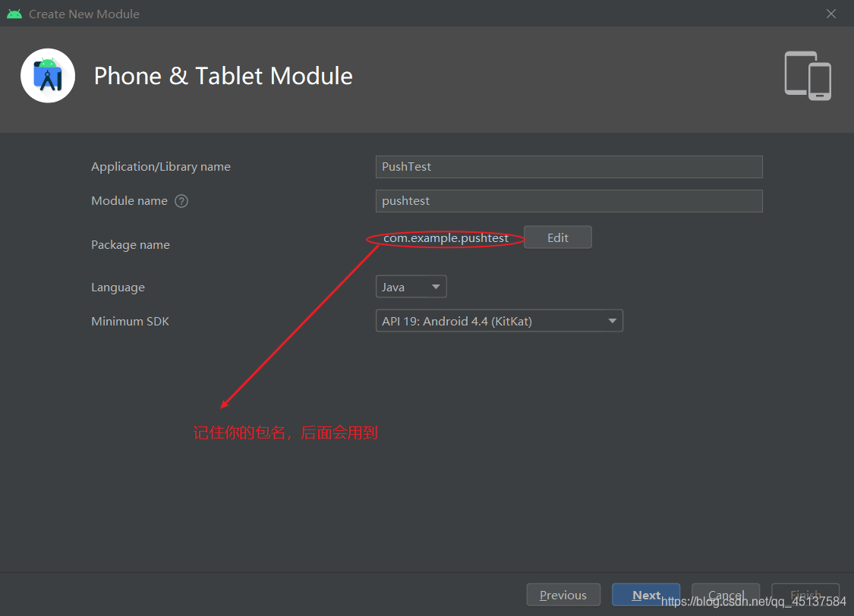Image resolution: width=854 pixels, height=616 pixels.
Task: Open the Language dropdown showing Java
Action: pyautogui.click(x=411, y=287)
